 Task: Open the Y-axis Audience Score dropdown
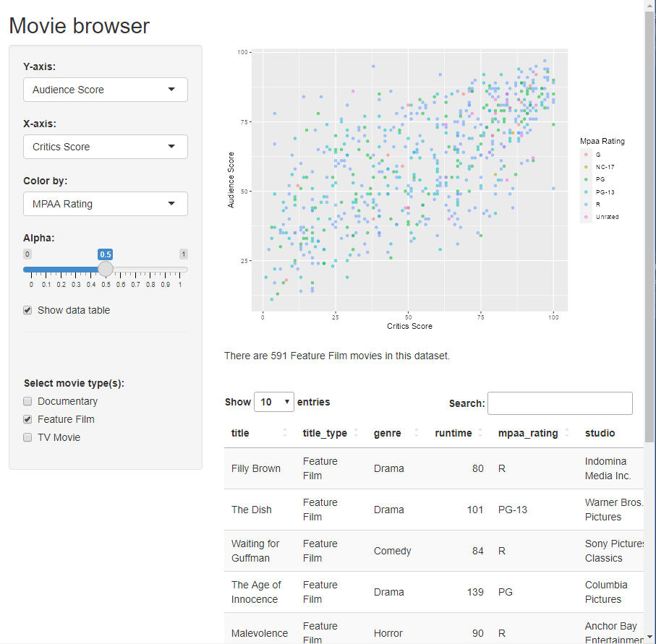coord(106,90)
